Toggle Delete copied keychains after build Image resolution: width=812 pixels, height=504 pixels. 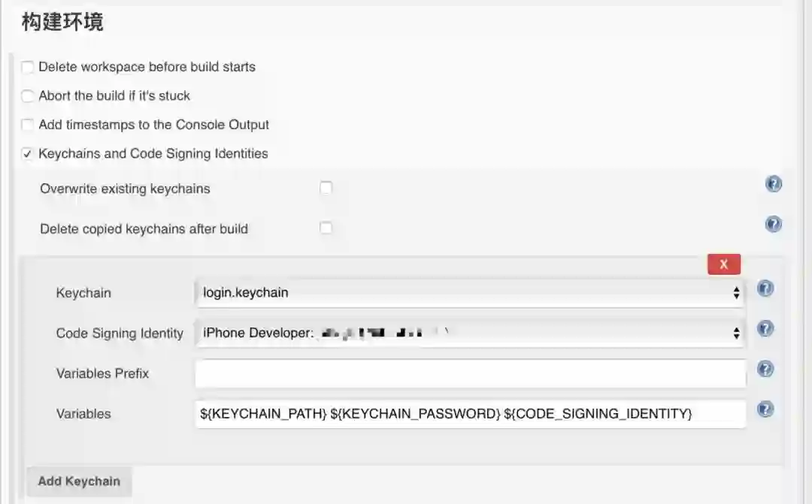pyautogui.click(x=326, y=228)
